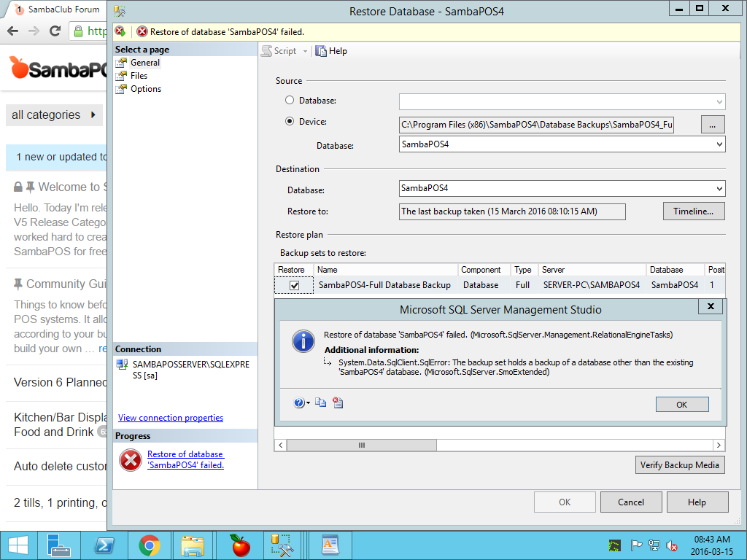747x560 pixels.
Task: Click the Restore to field showing last backup
Action: [512, 211]
